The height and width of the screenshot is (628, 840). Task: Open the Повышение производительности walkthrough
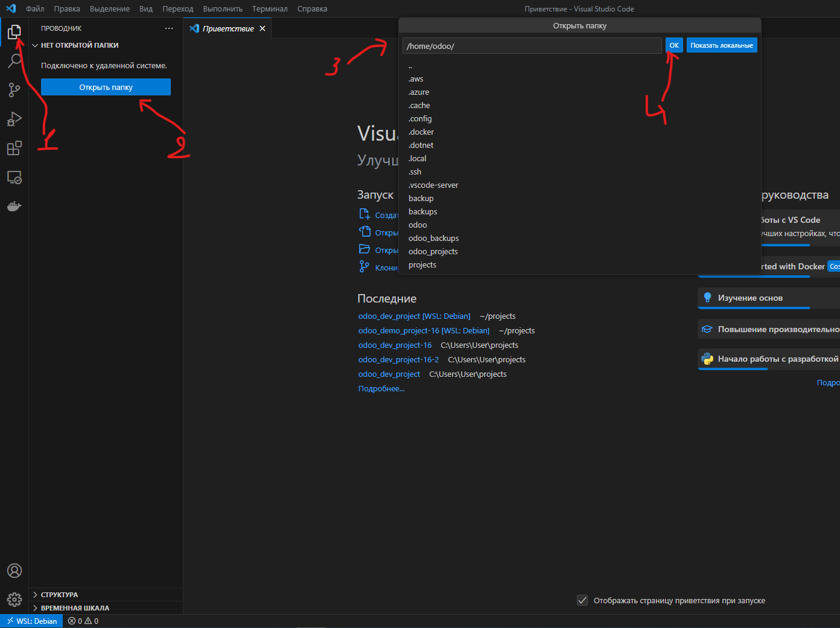click(x=769, y=329)
